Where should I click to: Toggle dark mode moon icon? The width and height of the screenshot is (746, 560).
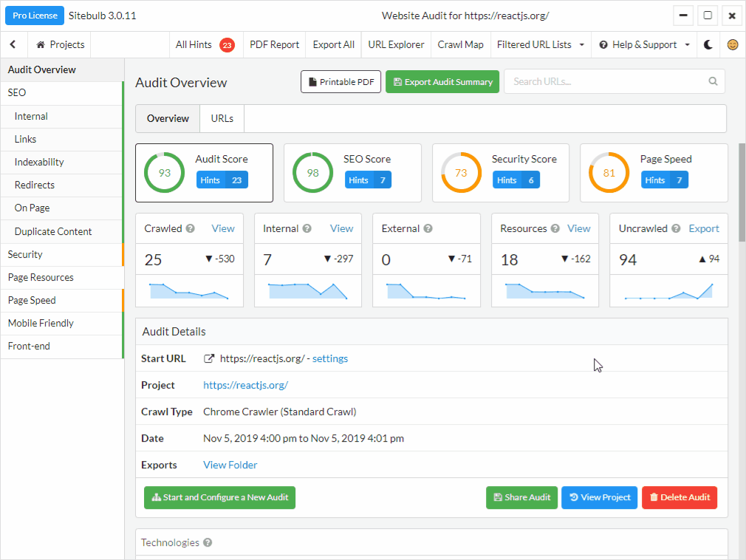coord(708,44)
